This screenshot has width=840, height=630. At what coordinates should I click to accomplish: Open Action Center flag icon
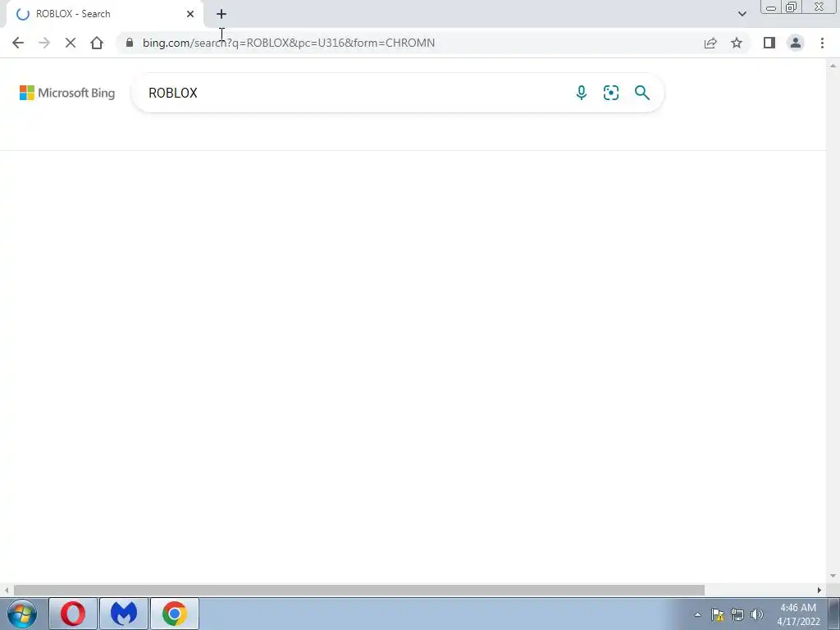point(717,614)
